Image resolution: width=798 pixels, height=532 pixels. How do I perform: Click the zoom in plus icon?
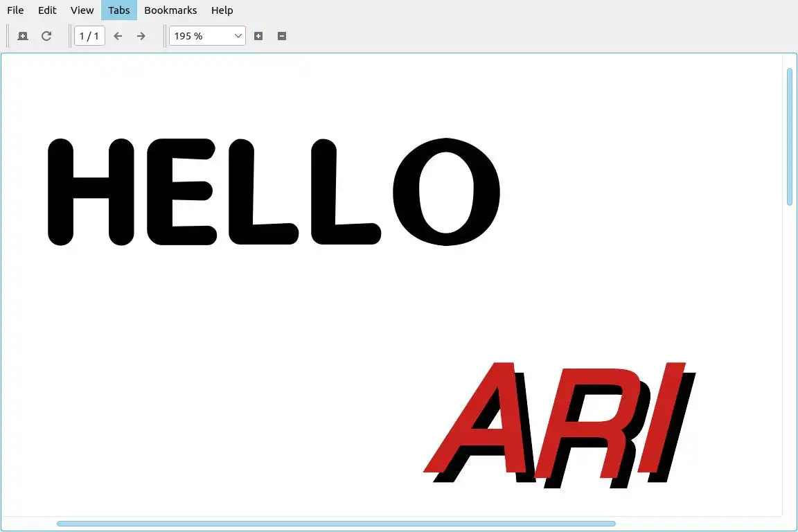(x=258, y=36)
